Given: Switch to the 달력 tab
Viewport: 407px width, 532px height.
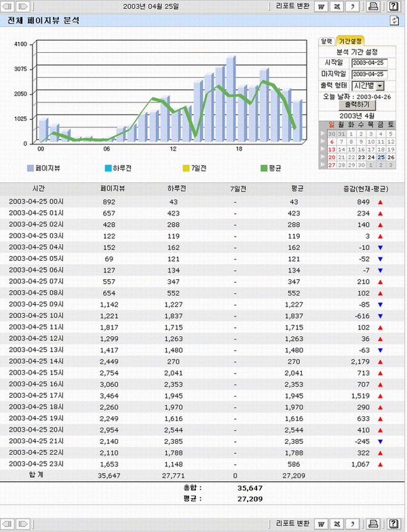Looking at the screenshot, I should click(x=327, y=41).
